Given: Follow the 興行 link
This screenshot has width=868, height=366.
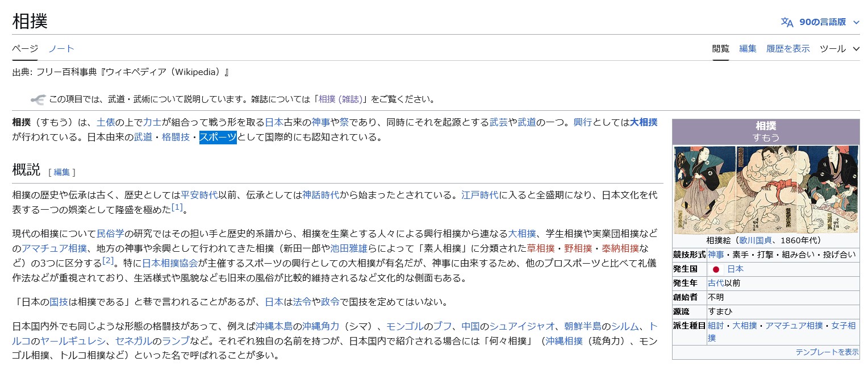Looking at the screenshot, I should pos(583,122).
